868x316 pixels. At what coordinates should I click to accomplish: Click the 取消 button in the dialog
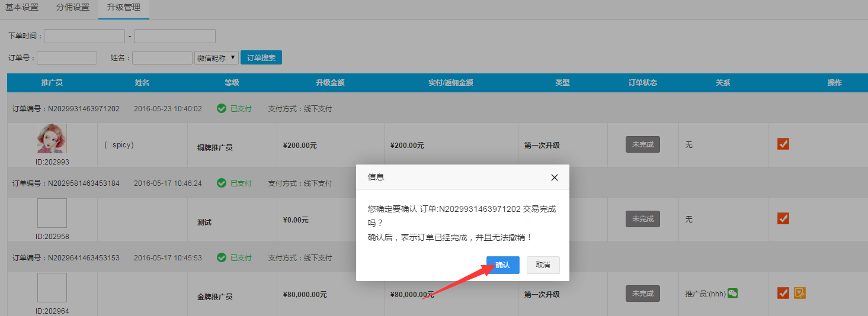543,265
